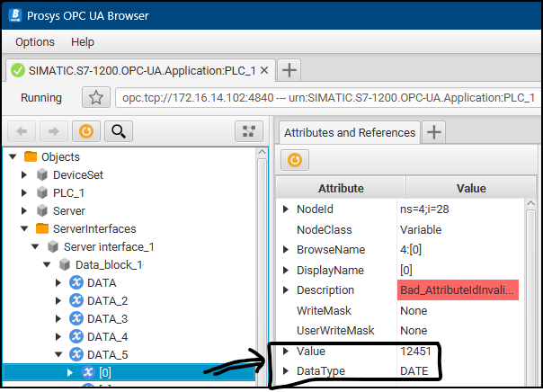The image size is (543, 392).
Task: Close the SIMATIC S7-1200 connection tab
Action: 264,70
